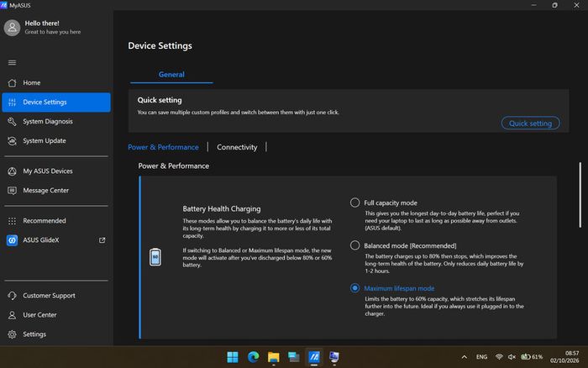Click the Recommended grid dots icon

pos(12,221)
